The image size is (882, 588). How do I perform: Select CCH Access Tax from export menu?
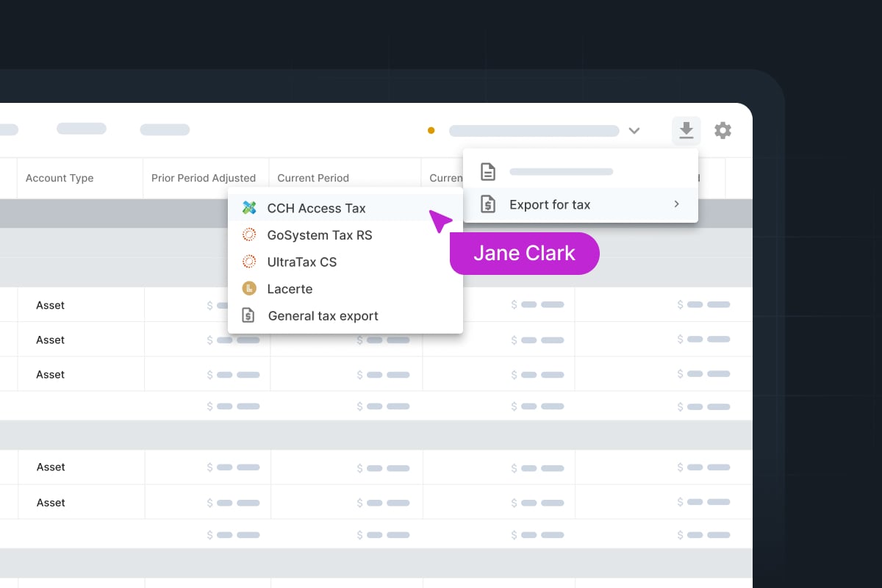pyautogui.click(x=316, y=208)
